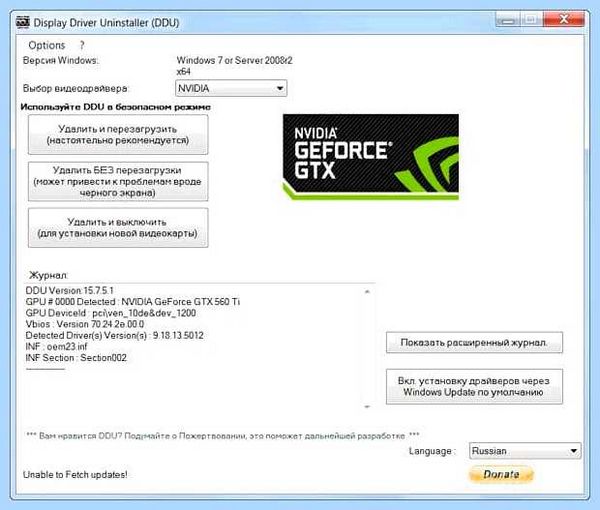Screen dimensions: 600x510
Task: Click the log scrollbar down arrow
Action: [367, 407]
